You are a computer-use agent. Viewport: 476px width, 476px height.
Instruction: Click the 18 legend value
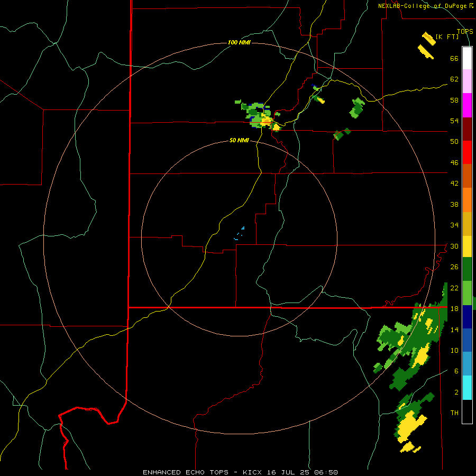(x=454, y=309)
